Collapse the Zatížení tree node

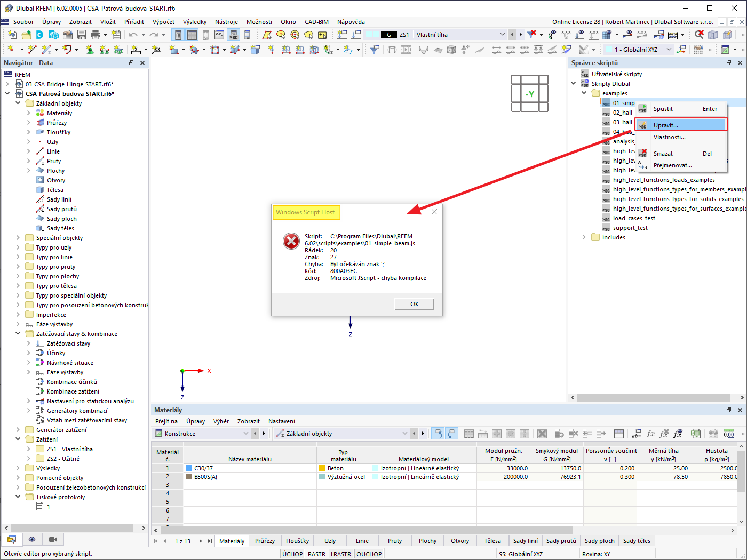pyautogui.click(x=18, y=439)
